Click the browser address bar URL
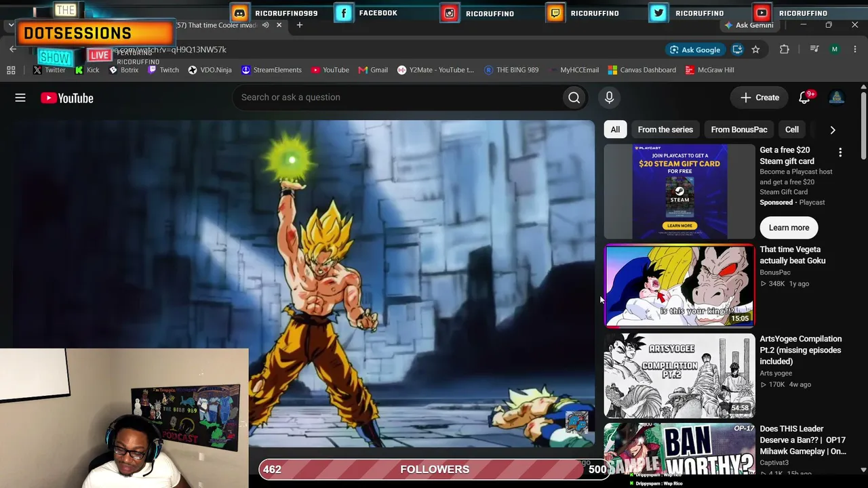This screenshot has width=868, height=488. 170,49
